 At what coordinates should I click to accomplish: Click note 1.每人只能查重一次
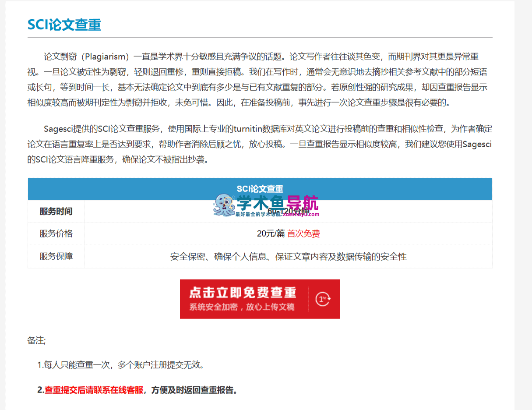click(120, 364)
